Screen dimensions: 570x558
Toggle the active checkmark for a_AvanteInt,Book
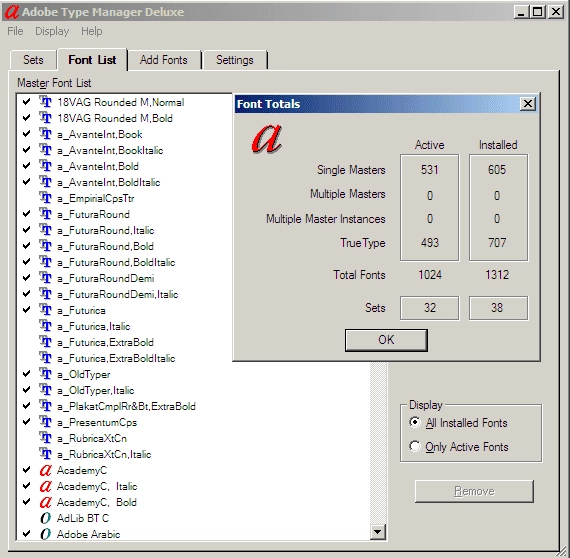click(x=27, y=133)
